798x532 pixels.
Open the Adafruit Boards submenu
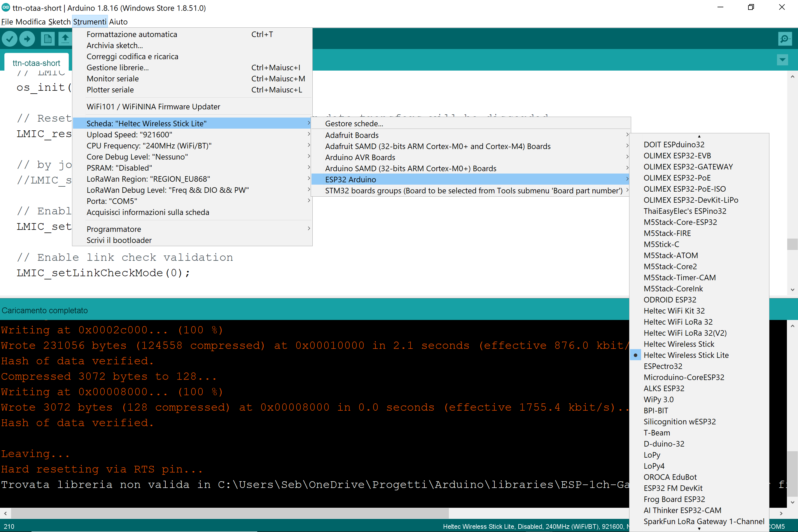[x=470, y=135]
